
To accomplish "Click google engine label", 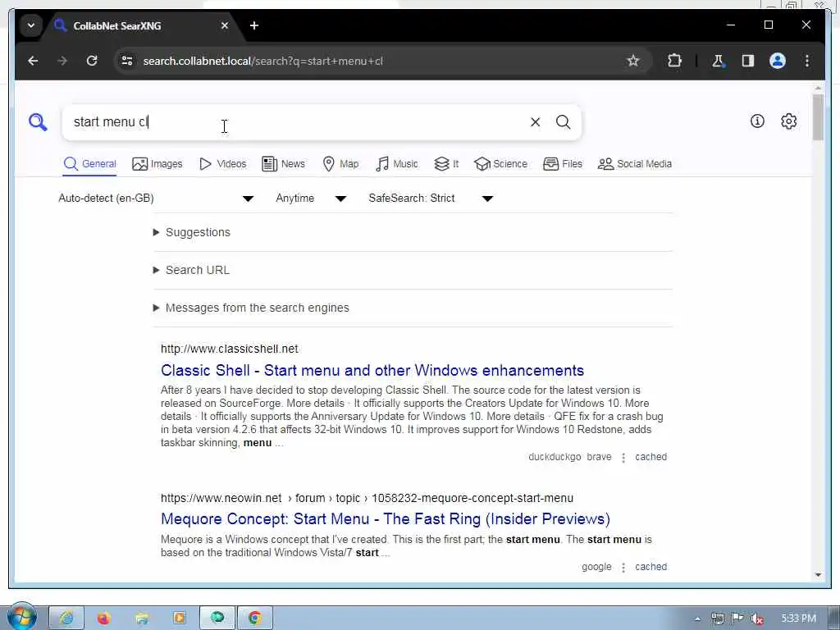I will (596, 567).
